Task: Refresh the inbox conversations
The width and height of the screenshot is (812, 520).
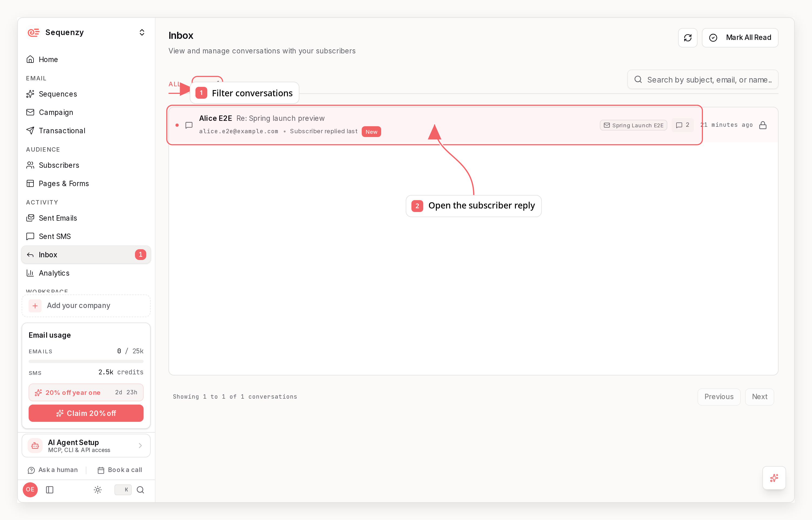Action: tap(687, 37)
